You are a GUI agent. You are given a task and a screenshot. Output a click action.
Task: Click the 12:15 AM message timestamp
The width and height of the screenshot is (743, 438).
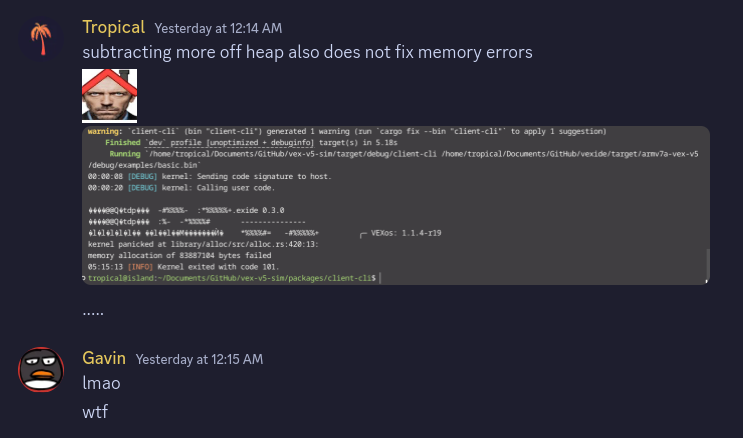[199, 359]
